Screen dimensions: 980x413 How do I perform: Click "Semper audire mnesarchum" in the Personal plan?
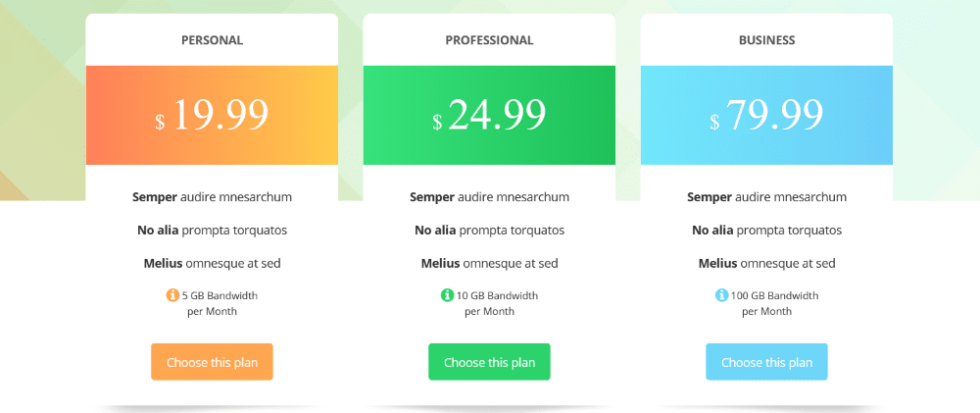(212, 197)
